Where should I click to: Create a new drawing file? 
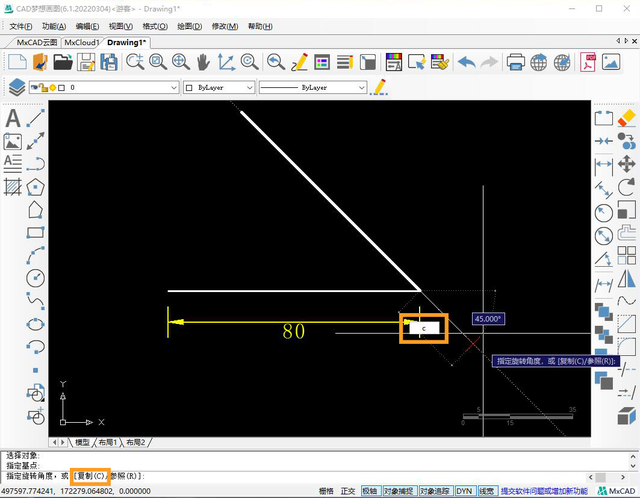(18, 62)
